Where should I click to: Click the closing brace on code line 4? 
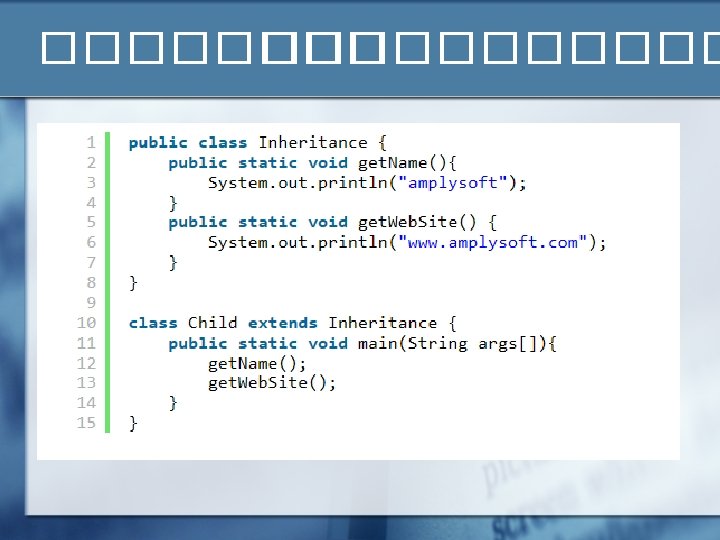point(173,203)
